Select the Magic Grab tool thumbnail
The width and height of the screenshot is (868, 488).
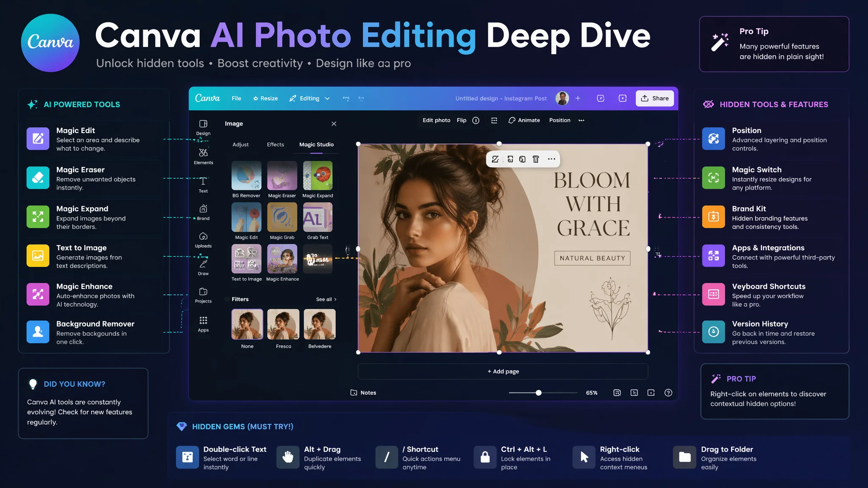click(x=282, y=217)
